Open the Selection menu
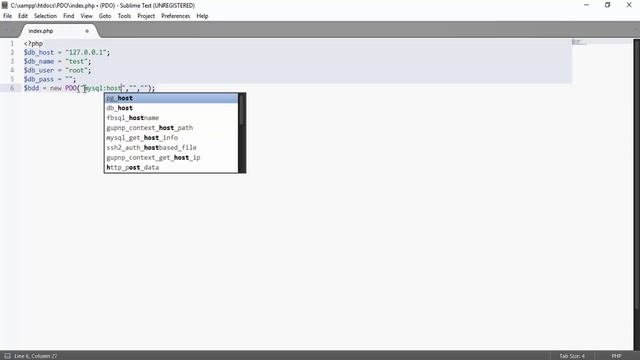 click(x=45, y=16)
